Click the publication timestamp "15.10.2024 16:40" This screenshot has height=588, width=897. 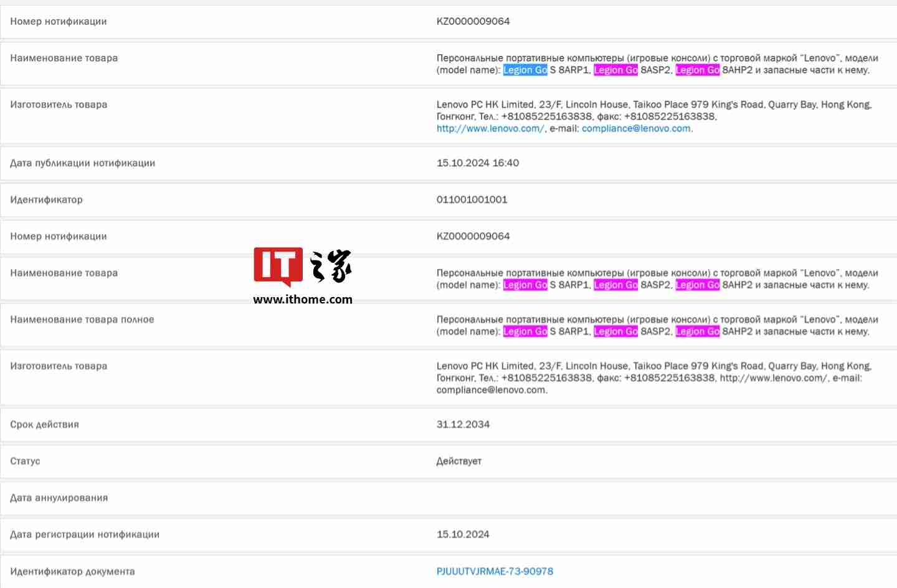[x=478, y=163]
